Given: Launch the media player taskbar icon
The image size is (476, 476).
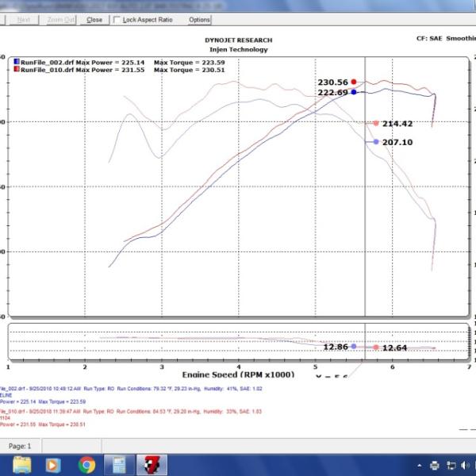Looking at the screenshot, I should (x=52, y=464).
